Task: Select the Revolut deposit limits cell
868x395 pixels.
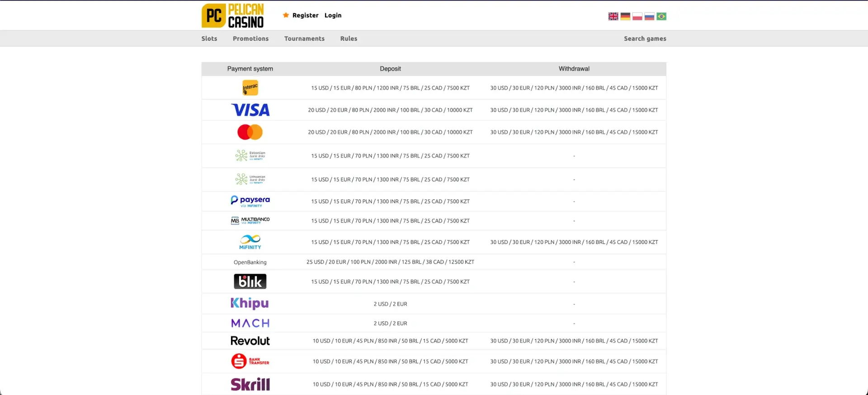Action: point(390,341)
